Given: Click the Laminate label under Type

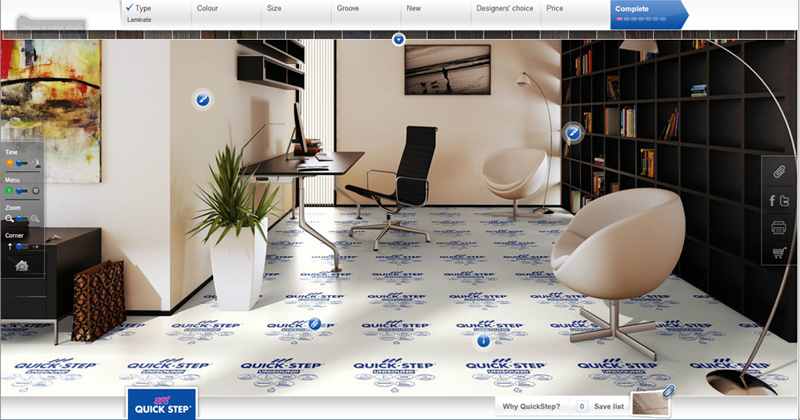Looking at the screenshot, I should pos(139,20).
